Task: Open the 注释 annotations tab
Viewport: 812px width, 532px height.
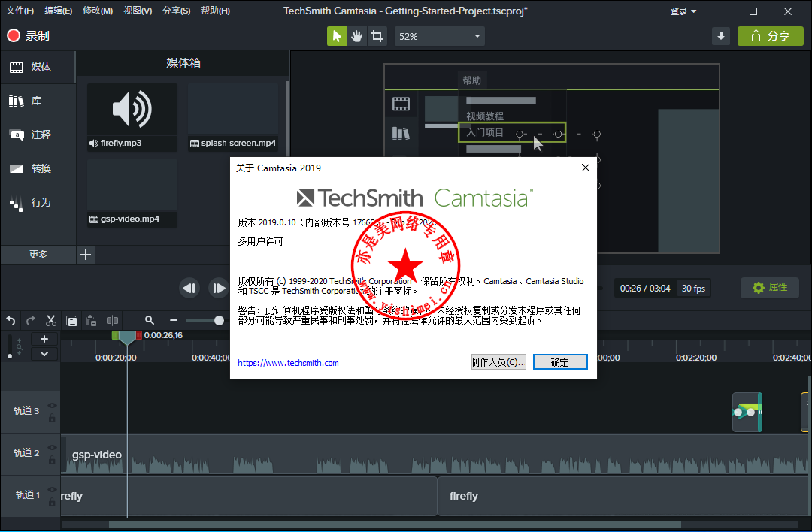Action: click(38, 135)
